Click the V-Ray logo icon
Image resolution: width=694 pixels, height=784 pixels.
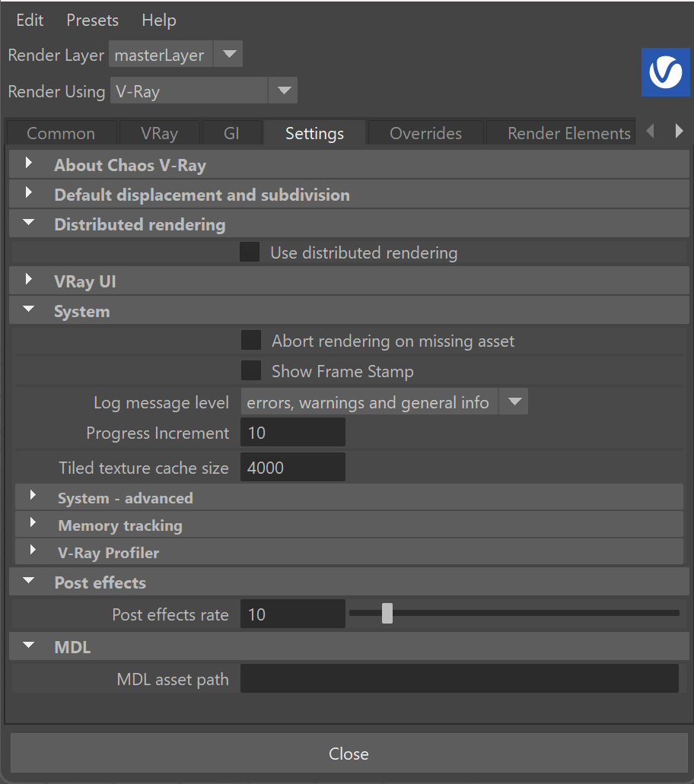point(666,72)
